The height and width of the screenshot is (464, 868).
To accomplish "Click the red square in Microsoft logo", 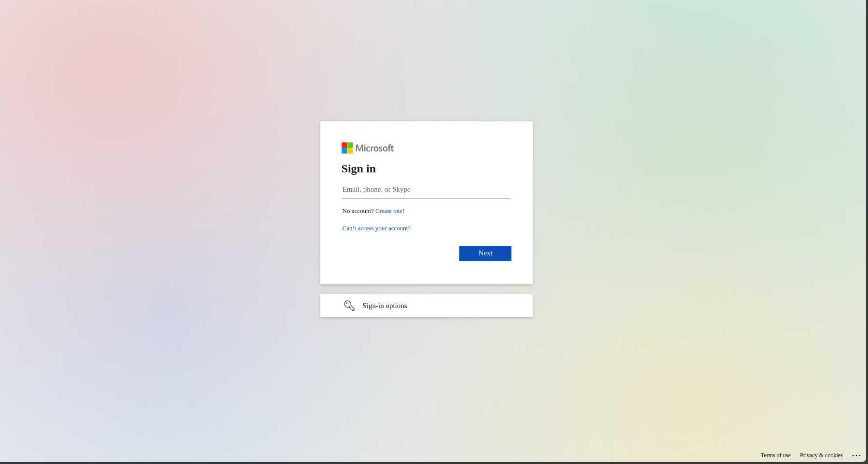I will pyautogui.click(x=344, y=145).
